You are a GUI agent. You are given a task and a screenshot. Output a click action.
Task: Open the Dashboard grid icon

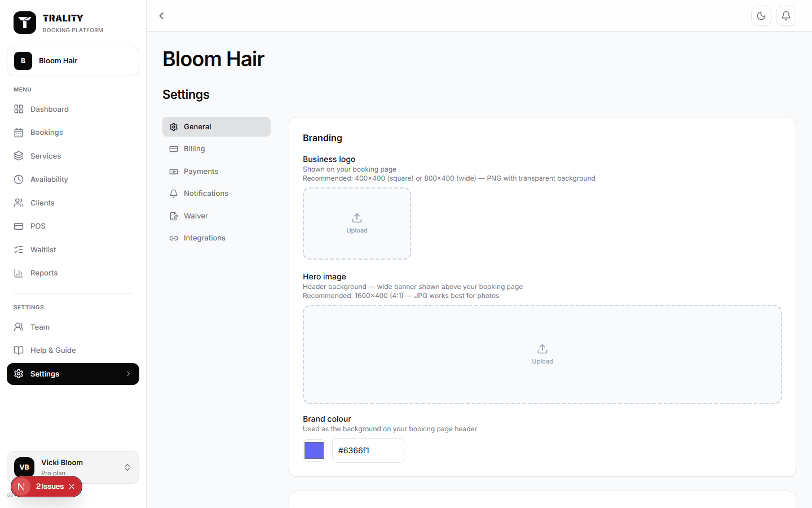19,109
